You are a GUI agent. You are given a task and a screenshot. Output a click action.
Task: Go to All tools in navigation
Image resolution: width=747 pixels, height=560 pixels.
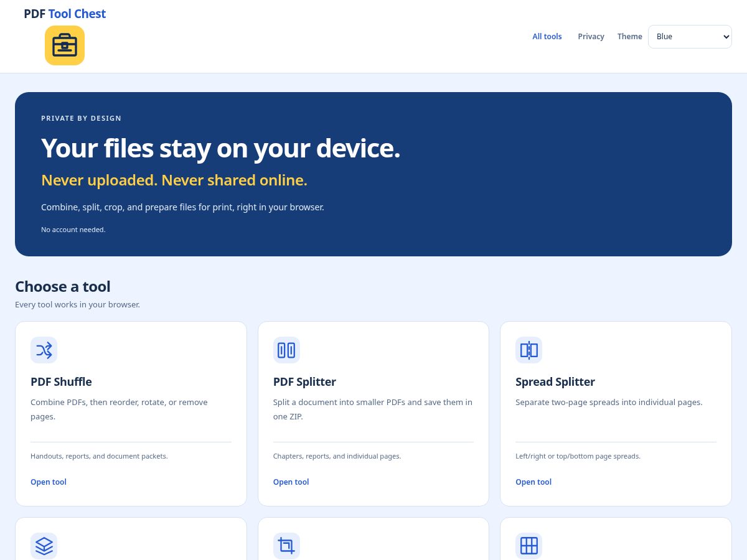[x=547, y=37]
